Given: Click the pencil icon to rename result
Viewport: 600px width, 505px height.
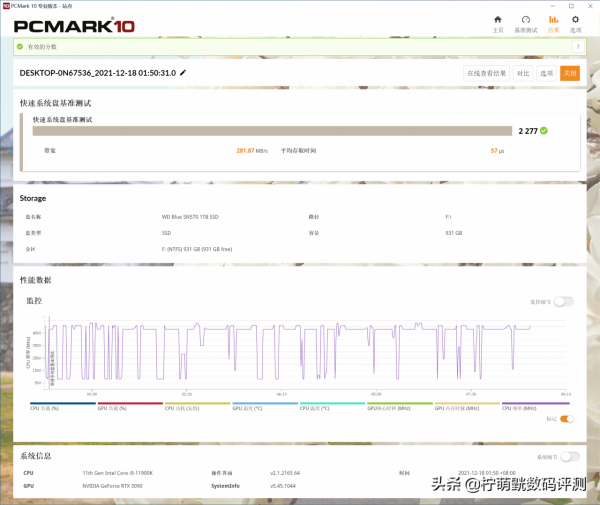Looking at the screenshot, I should click(183, 73).
